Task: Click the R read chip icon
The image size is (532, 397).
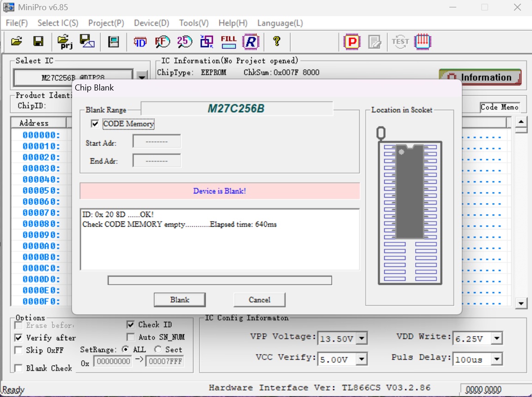Action: (251, 42)
